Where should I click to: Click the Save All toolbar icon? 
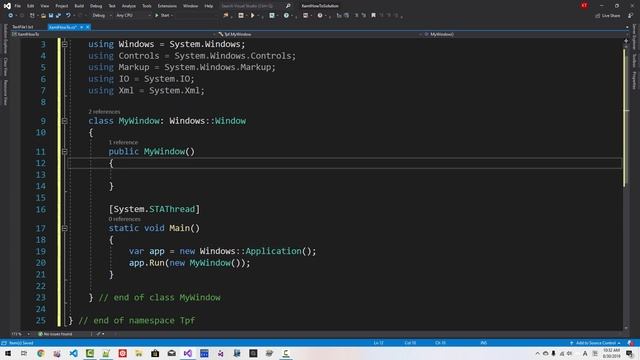click(x=58, y=16)
